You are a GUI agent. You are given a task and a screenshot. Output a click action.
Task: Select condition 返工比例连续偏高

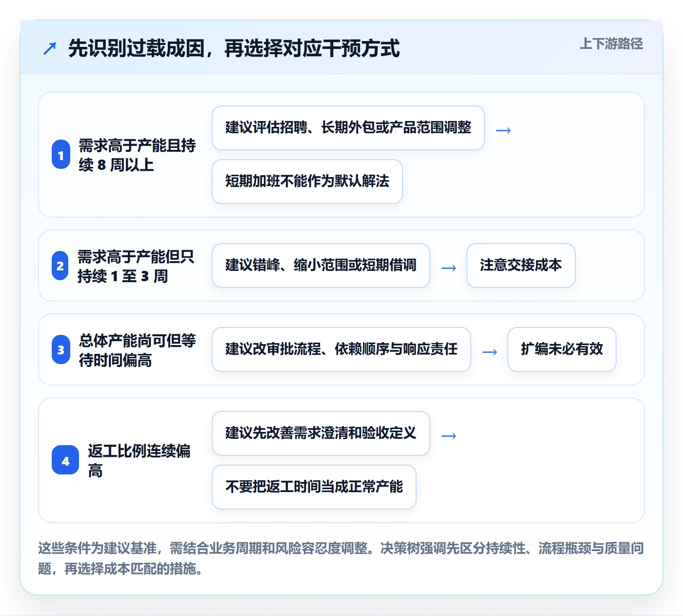point(139,460)
